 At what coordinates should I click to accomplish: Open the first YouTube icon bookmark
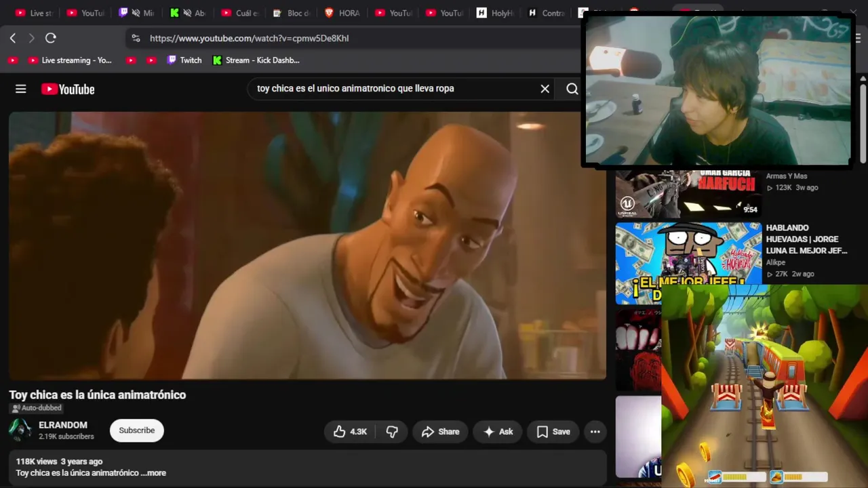tap(12, 60)
